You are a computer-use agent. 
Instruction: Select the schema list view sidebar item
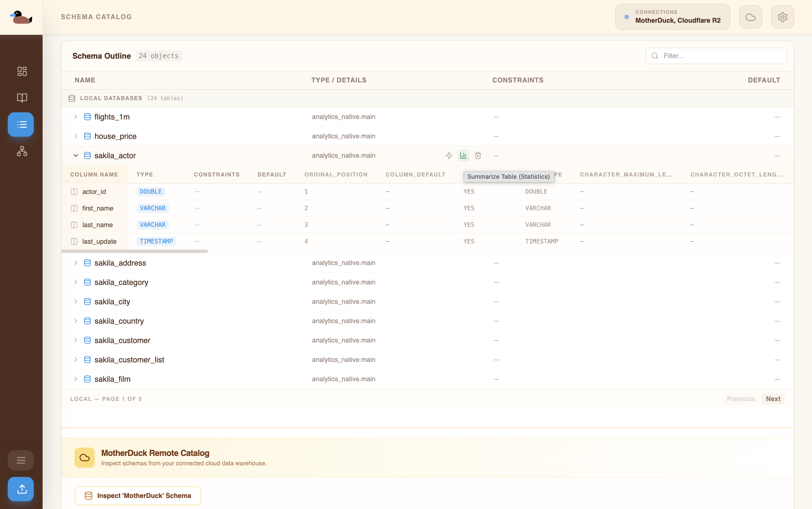(x=21, y=124)
